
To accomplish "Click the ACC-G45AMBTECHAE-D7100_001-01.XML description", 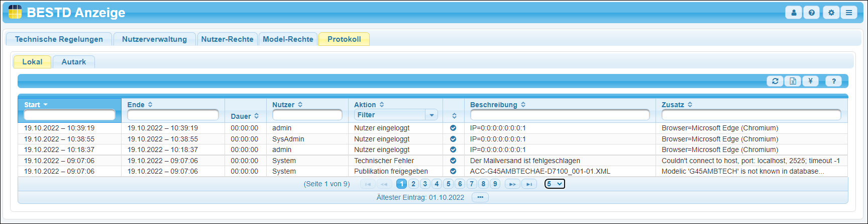I will [x=540, y=171].
